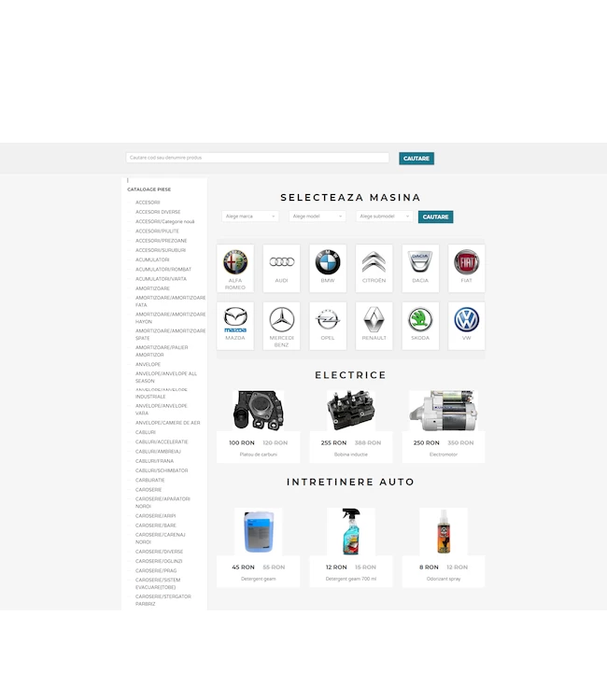Screen dimensions: 607x700
Task: Open the VW brand logo
Action: pyautogui.click(x=466, y=319)
